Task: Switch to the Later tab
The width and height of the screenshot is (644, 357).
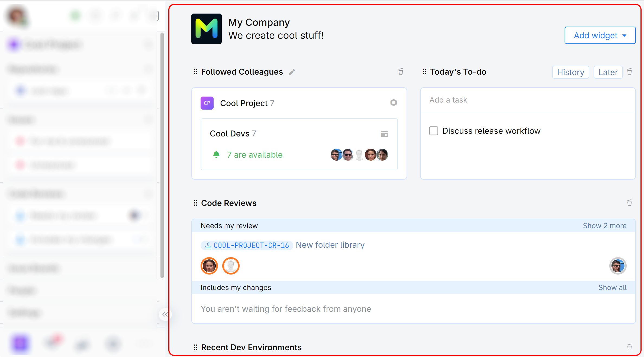Action: click(608, 72)
